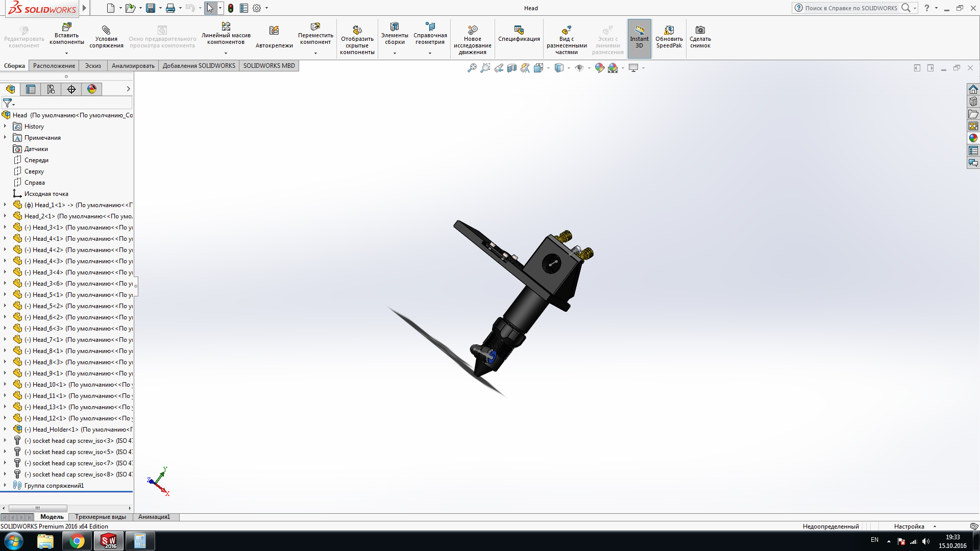Click the Insert Components icon (Вставить компоненты)
Viewport: 980px width, 551px height.
click(x=67, y=27)
